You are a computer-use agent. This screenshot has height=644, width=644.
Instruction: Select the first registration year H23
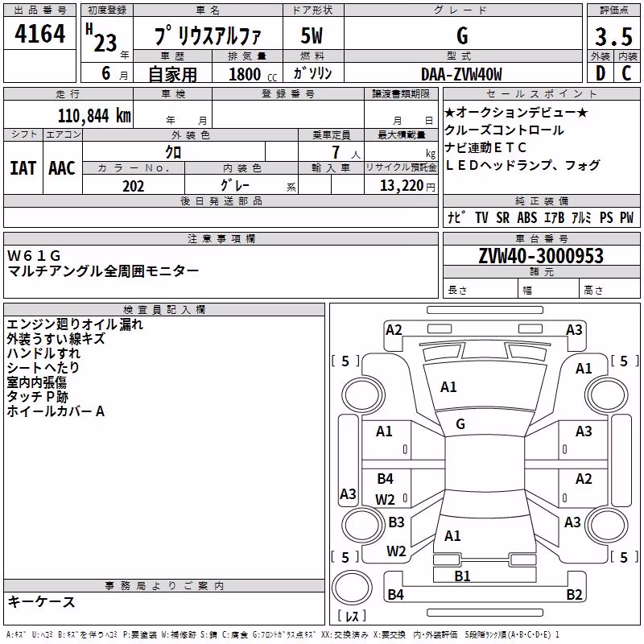(102, 38)
